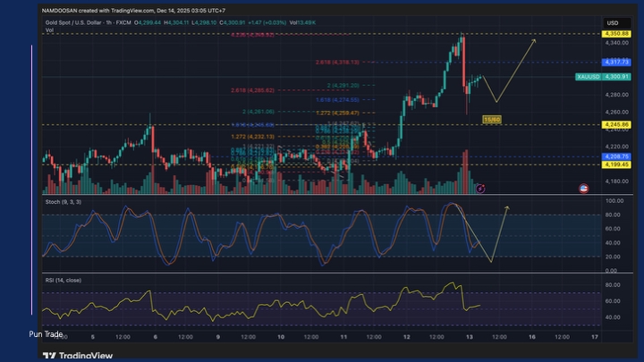
Task: Click the TradingView logo at the bottom
Action: [x=79, y=355]
